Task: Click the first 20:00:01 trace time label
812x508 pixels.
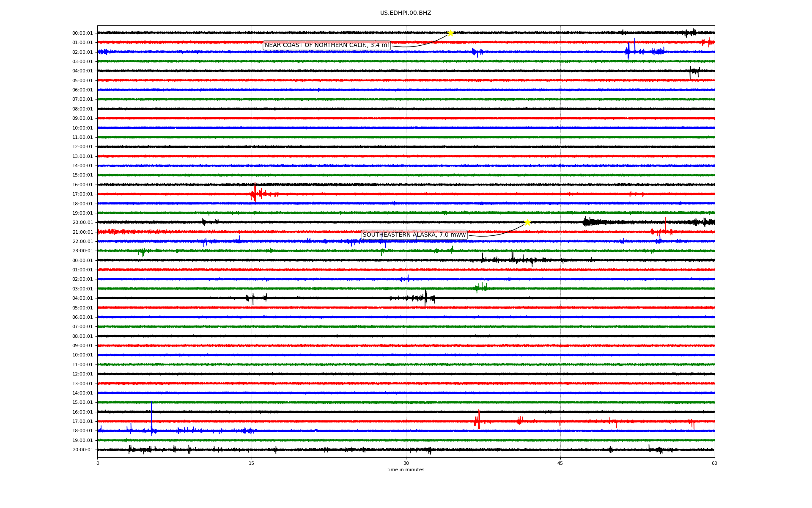Action: [82, 223]
